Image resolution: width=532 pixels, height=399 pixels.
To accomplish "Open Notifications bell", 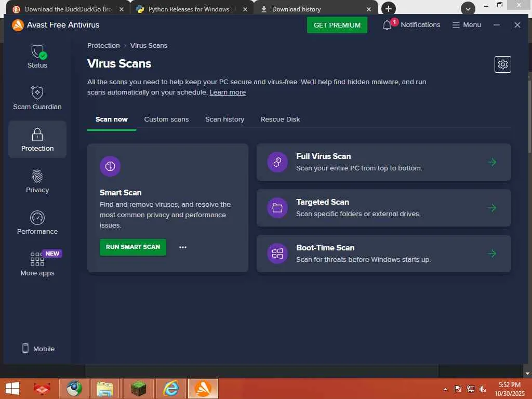I will [x=411, y=25].
